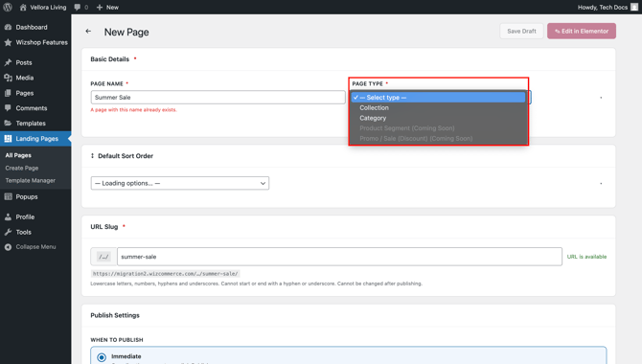Open the Popups menu link
Screen dimensions: 642x364
[27, 196]
